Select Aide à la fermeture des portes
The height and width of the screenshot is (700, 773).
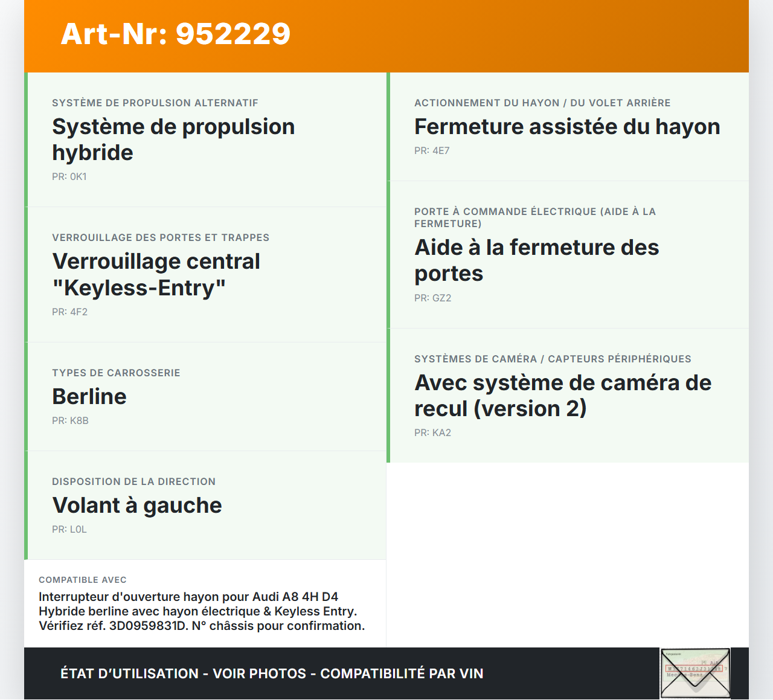[x=536, y=260]
